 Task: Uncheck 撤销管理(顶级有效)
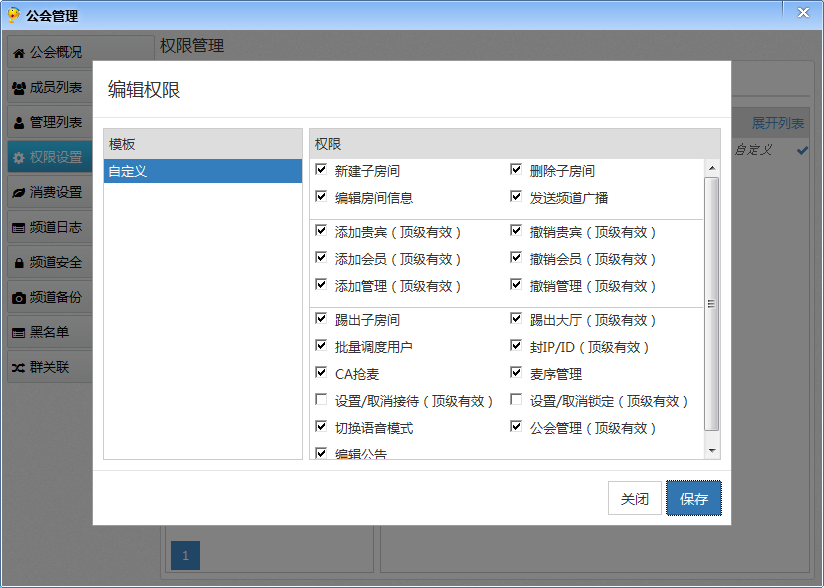click(x=516, y=284)
